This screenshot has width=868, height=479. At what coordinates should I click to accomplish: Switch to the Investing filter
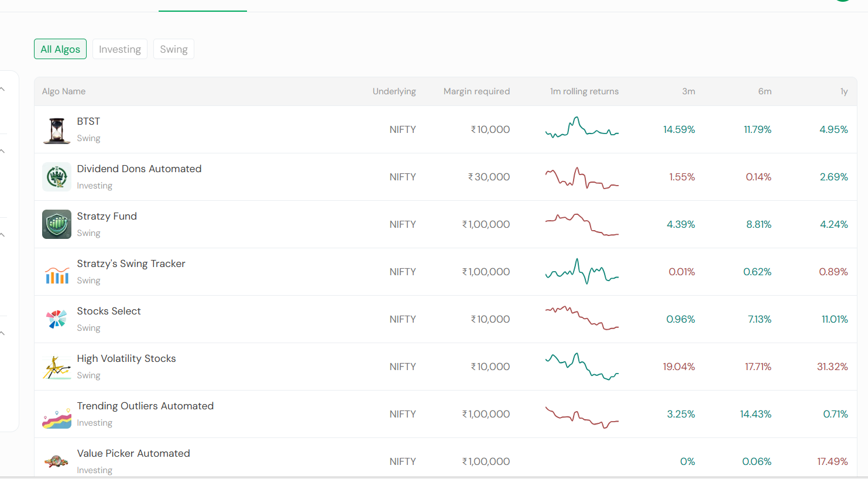point(120,49)
